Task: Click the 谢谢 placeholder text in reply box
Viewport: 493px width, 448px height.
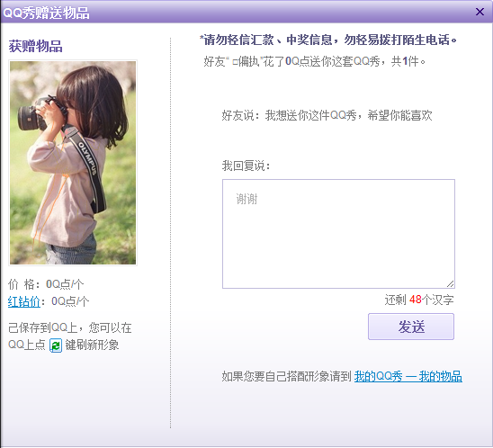Action: [246, 199]
